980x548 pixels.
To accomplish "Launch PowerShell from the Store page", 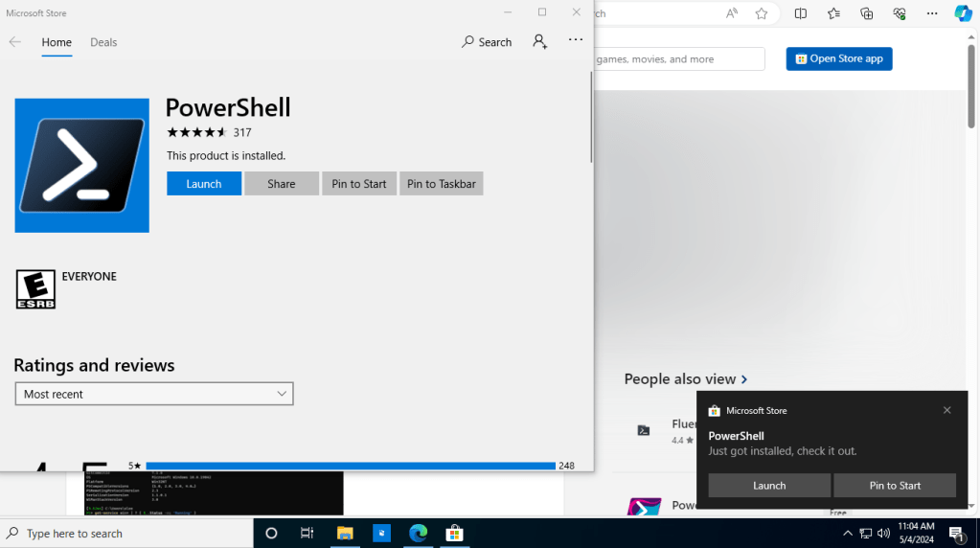I will (x=204, y=184).
